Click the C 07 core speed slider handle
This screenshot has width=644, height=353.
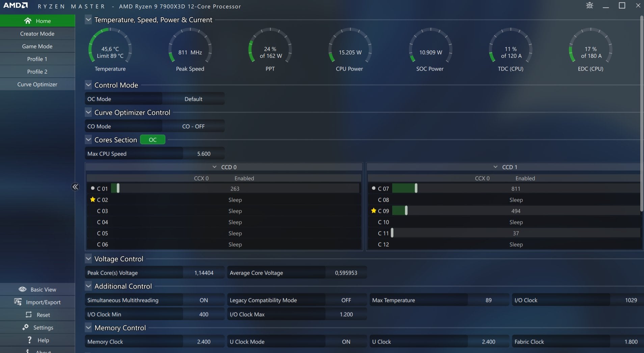click(416, 188)
